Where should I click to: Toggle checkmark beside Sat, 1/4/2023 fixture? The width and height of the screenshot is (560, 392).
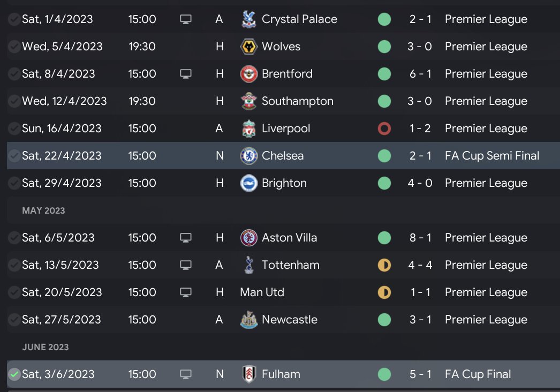14,19
